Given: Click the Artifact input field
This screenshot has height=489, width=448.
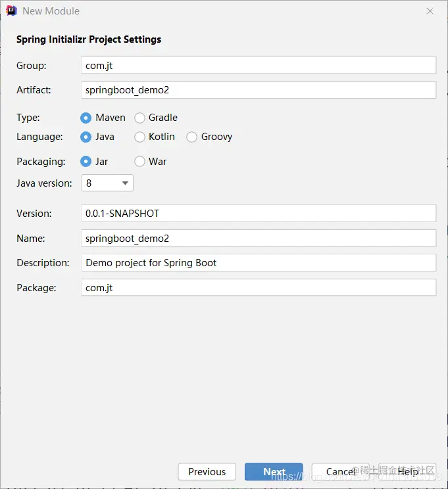Looking at the screenshot, I should tap(259, 90).
